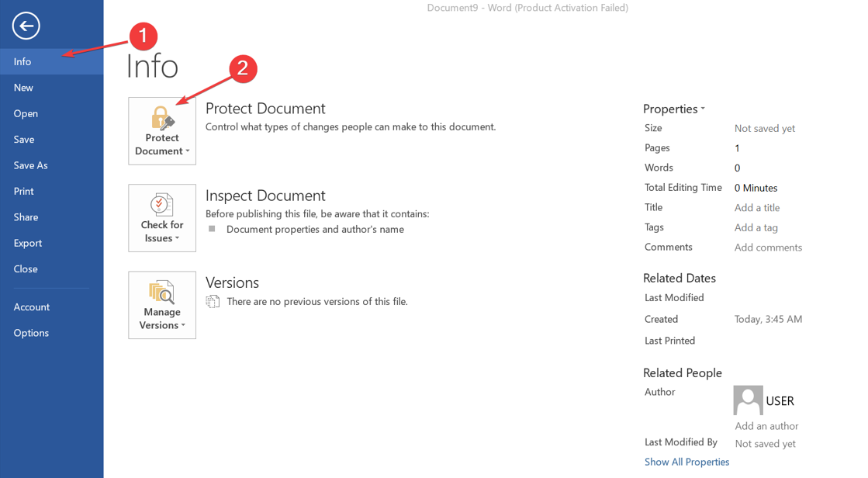
Task: Choose Open from the Backstage menu
Action: pyautogui.click(x=51, y=113)
